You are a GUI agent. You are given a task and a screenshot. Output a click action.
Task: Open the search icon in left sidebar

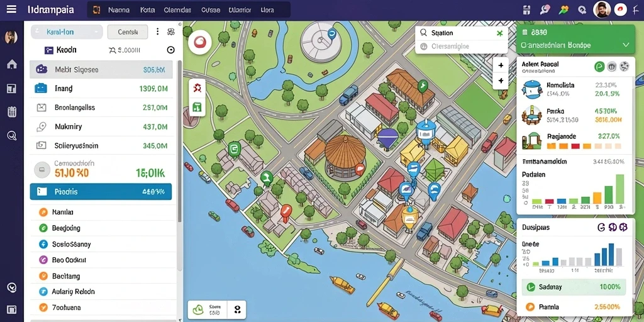(x=11, y=136)
